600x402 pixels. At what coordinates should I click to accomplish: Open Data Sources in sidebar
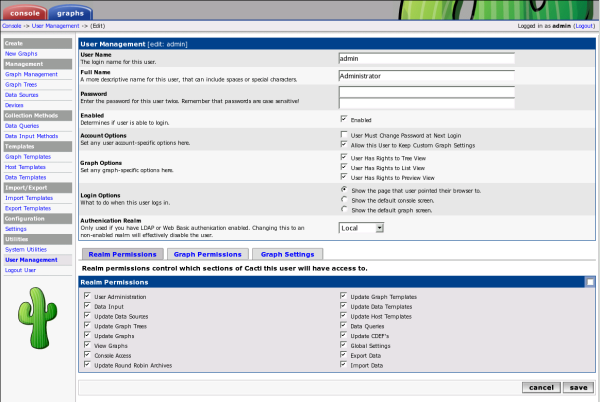pyautogui.click(x=21, y=95)
